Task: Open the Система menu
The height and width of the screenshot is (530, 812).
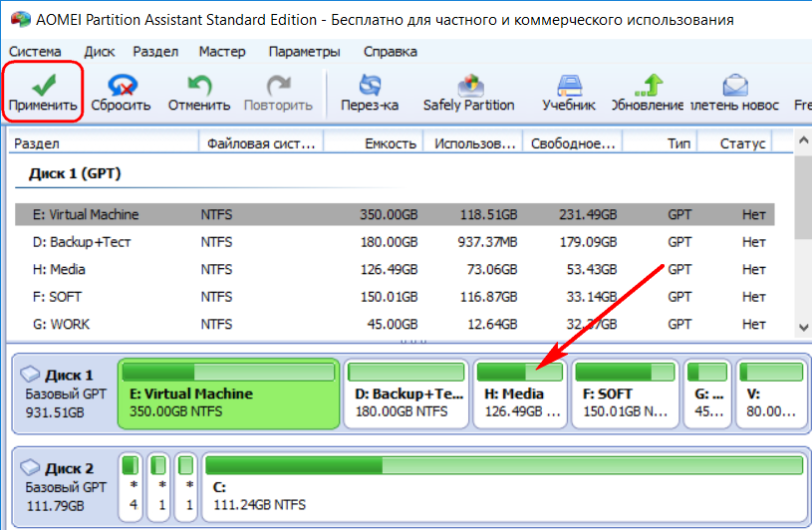Action: click(x=35, y=52)
